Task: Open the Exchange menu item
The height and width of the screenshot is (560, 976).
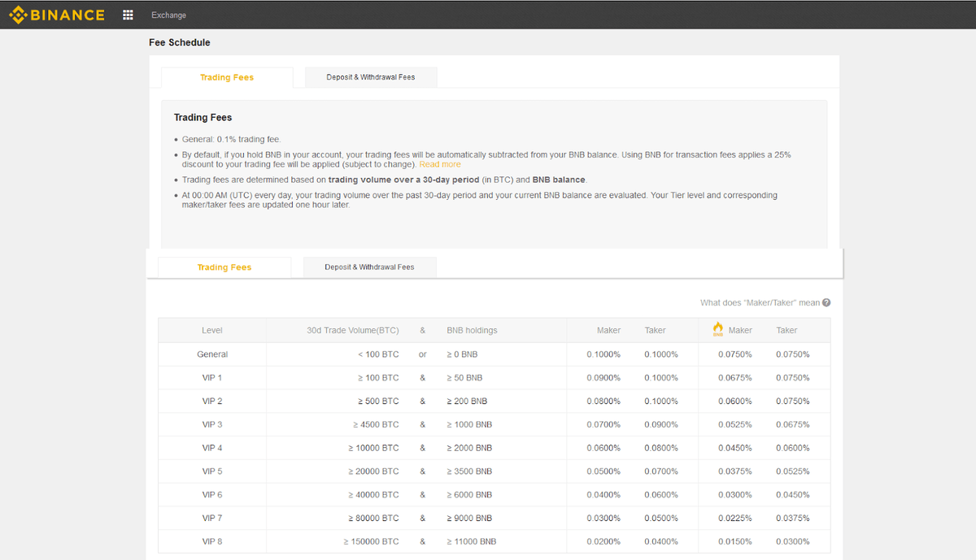Action: click(168, 15)
